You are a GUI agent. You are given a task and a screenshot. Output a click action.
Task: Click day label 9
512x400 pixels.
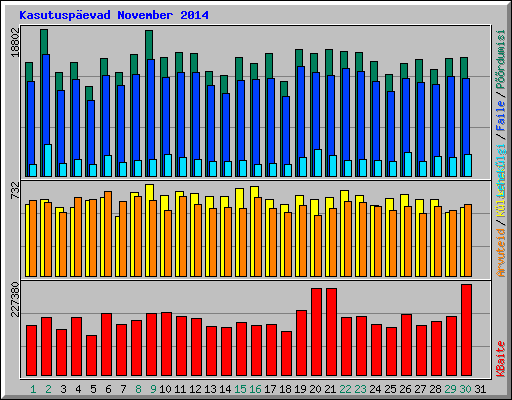coord(153,389)
